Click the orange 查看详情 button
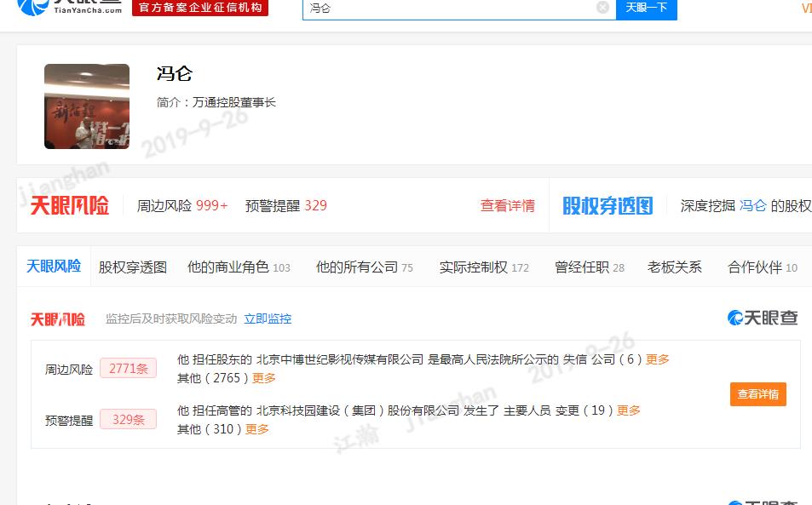 tap(757, 394)
